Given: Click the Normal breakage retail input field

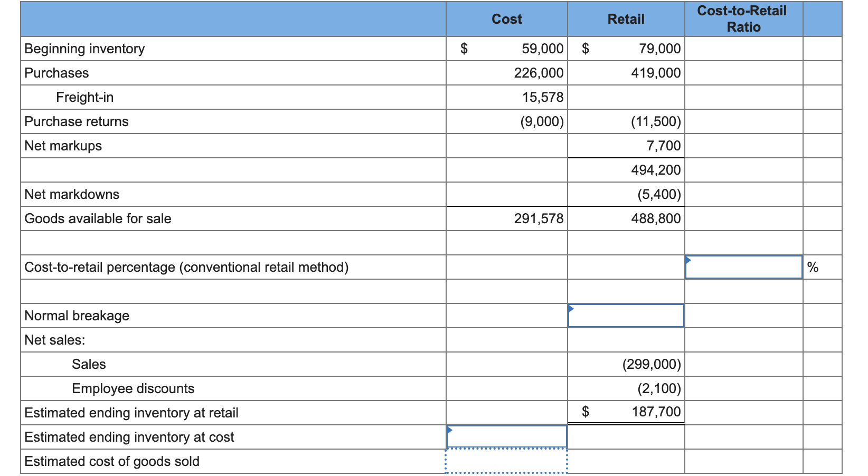Looking at the screenshot, I should point(626,316).
